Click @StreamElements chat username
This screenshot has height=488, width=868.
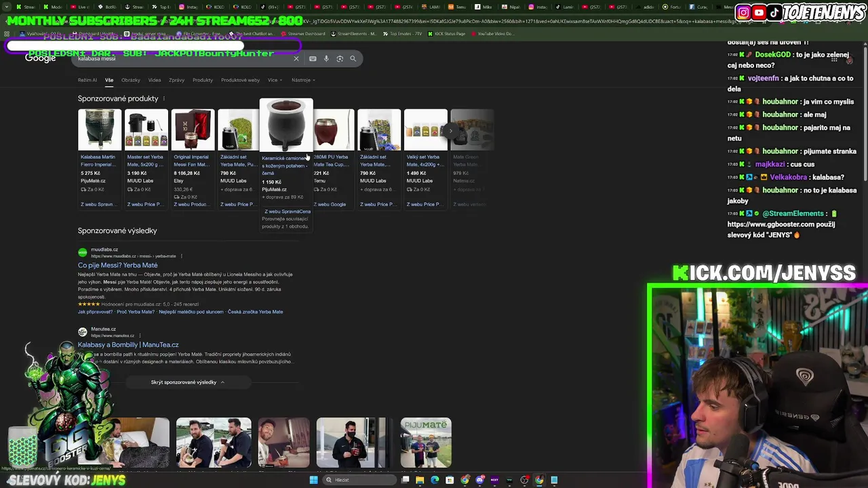coord(793,214)
